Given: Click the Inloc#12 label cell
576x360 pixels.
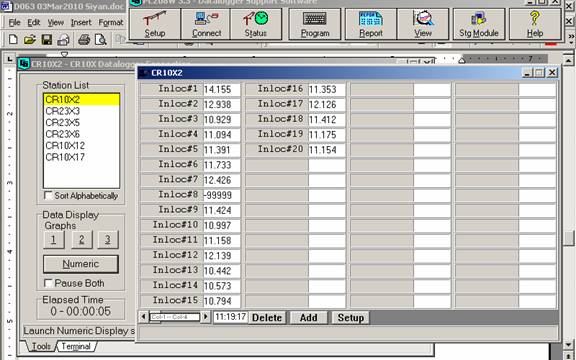Looking at the screenshot, I should [172, 255].
